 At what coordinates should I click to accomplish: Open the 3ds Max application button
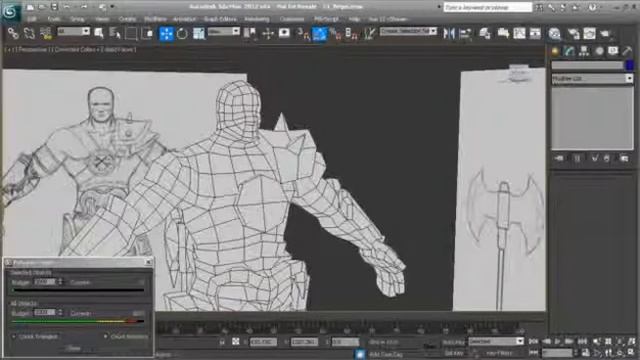tap(10, 11)
